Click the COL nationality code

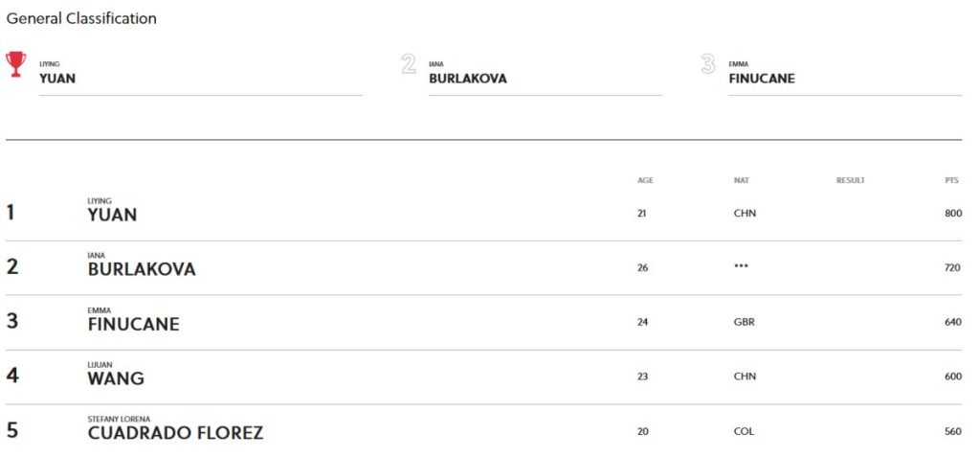[x=744, y=431]
